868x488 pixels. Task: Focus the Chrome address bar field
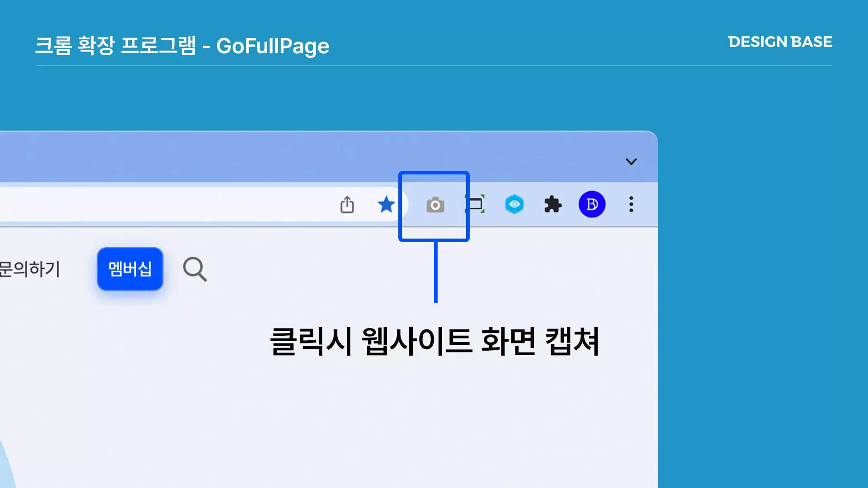click(203, 204)
